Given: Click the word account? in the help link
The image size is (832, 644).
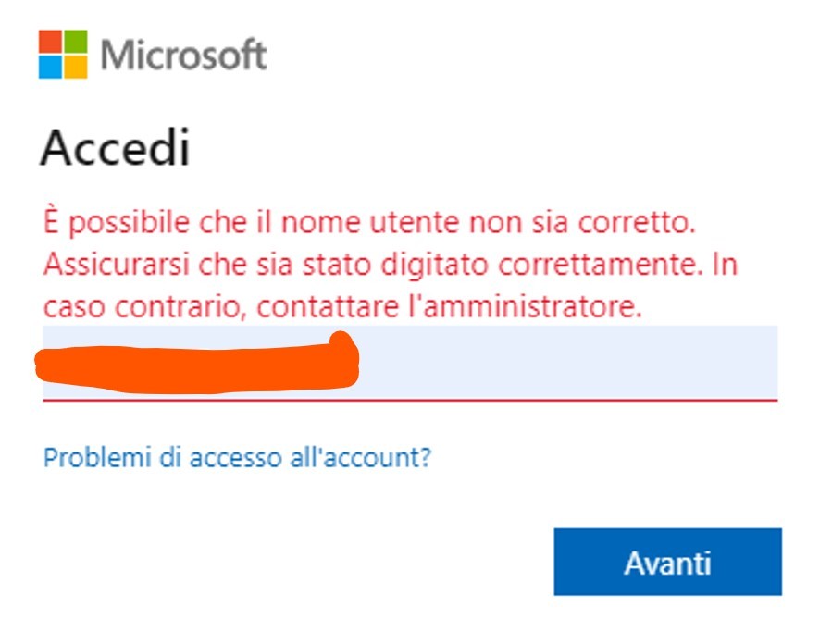Looking at the screenshot, I should pos(378,458).
